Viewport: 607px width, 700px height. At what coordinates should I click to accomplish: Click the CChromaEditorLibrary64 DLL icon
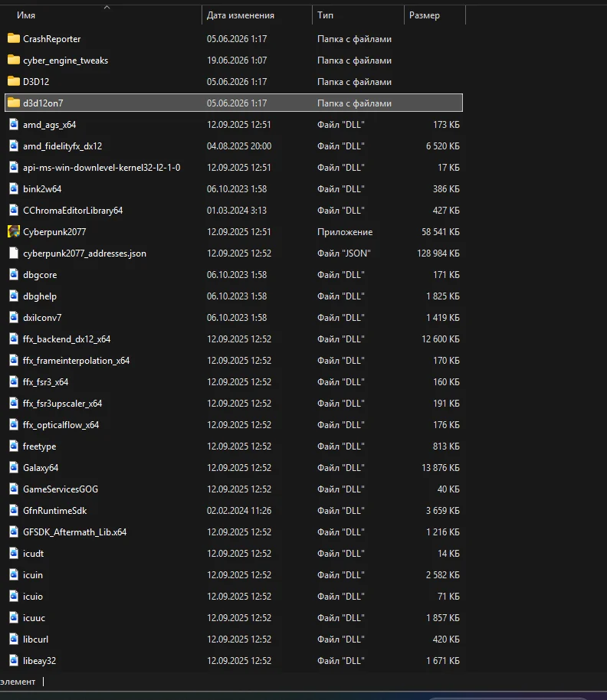(x=14, y=211)
